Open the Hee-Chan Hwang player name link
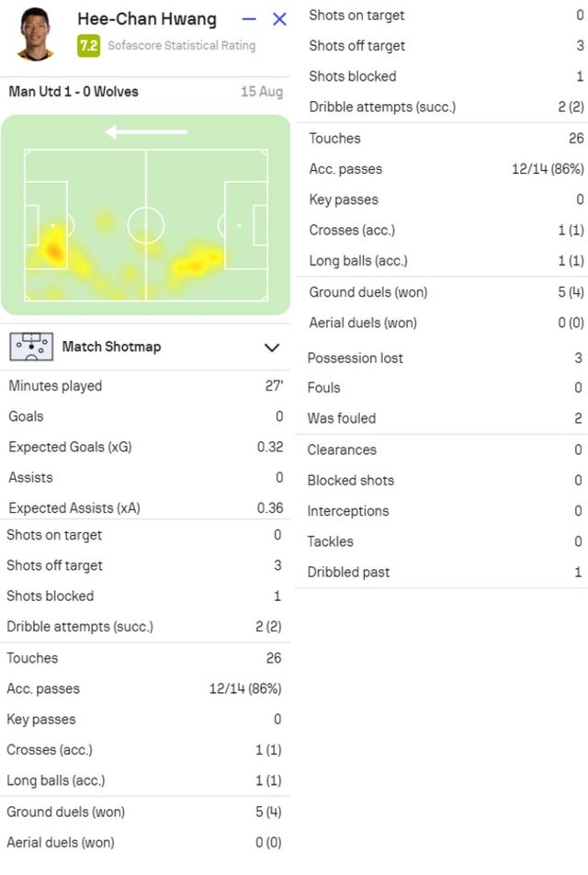 point(147,18)
